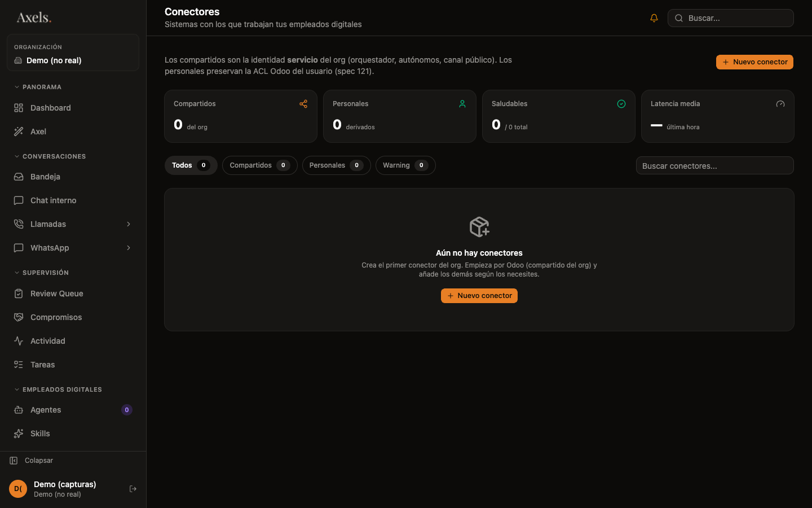The width and height of the screenshot is (812, 508).
Task: Click the Review Queue clipboard icon
Action: (19, 294)
